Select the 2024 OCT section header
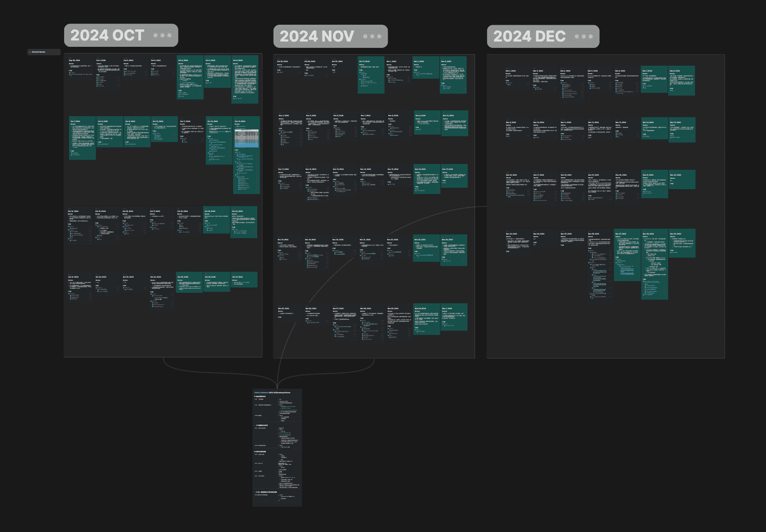 click(x=121, y=35)
